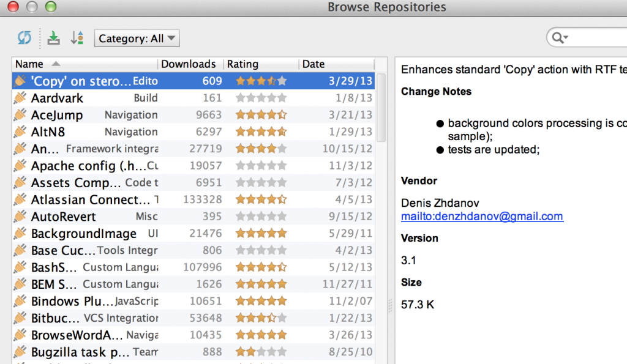Click the star rating of Bugzilla task
The height and width of the screenshot is (364, 627).
(261, 352)
